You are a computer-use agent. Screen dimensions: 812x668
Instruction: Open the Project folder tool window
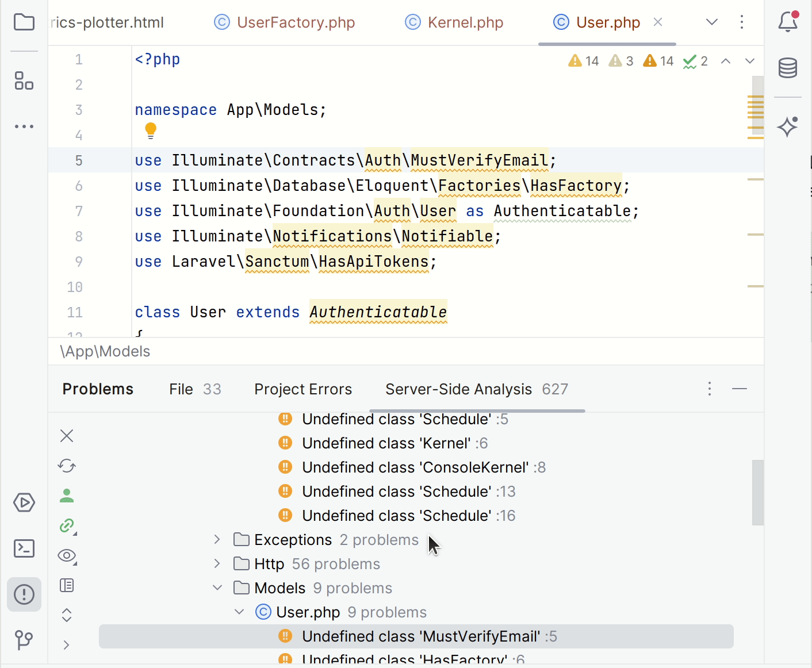pyautogui.click(x=24, y=22)
